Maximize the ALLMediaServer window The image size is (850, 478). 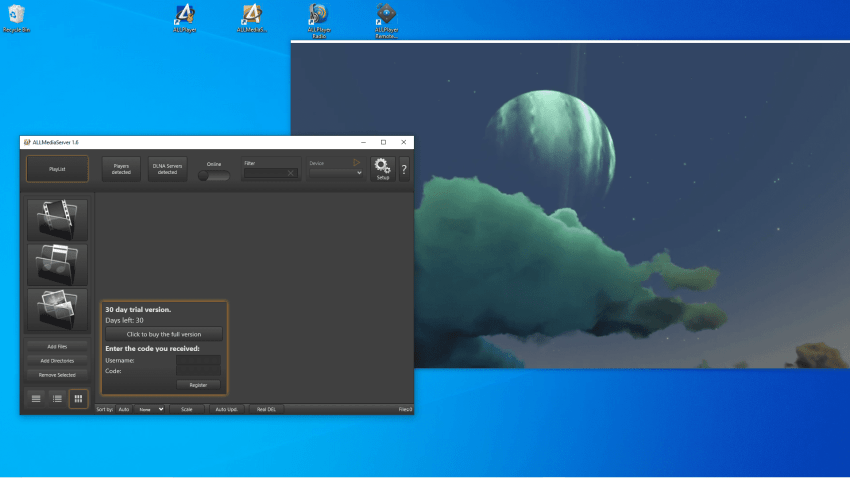click(383, 143)
